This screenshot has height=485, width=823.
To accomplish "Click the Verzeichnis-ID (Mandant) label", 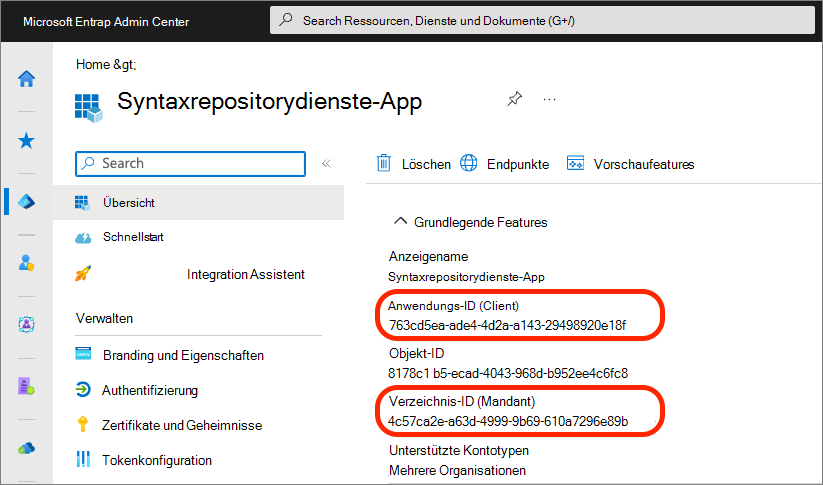I will click(462, 402).
